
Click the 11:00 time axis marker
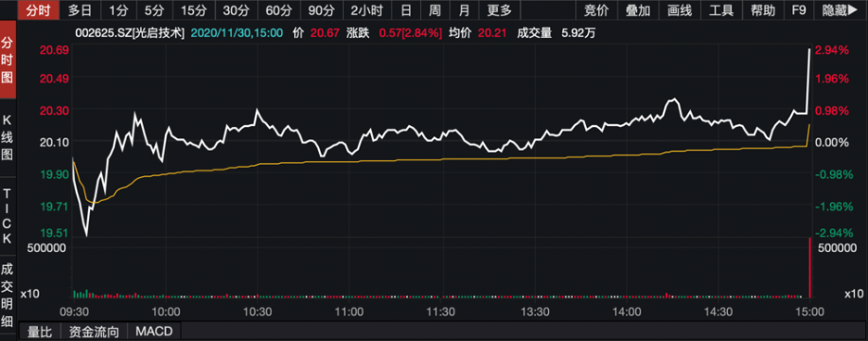350,312
